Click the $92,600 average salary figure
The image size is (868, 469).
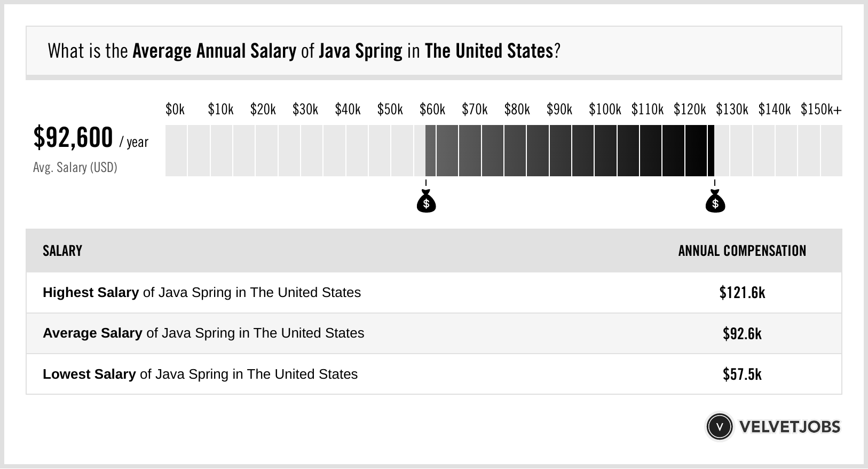pos(73,138)
